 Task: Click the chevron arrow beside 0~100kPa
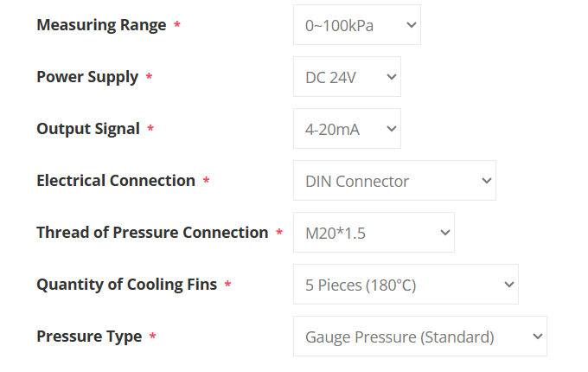(410, 25)
